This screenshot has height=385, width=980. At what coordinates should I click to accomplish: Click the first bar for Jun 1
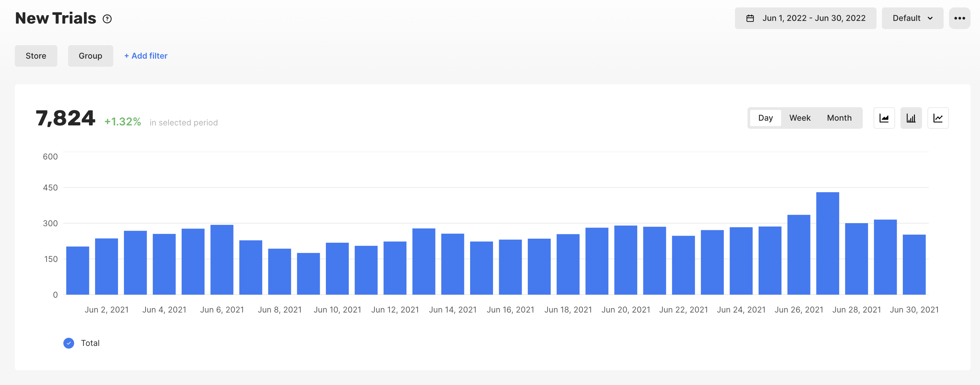coord(78,270)
